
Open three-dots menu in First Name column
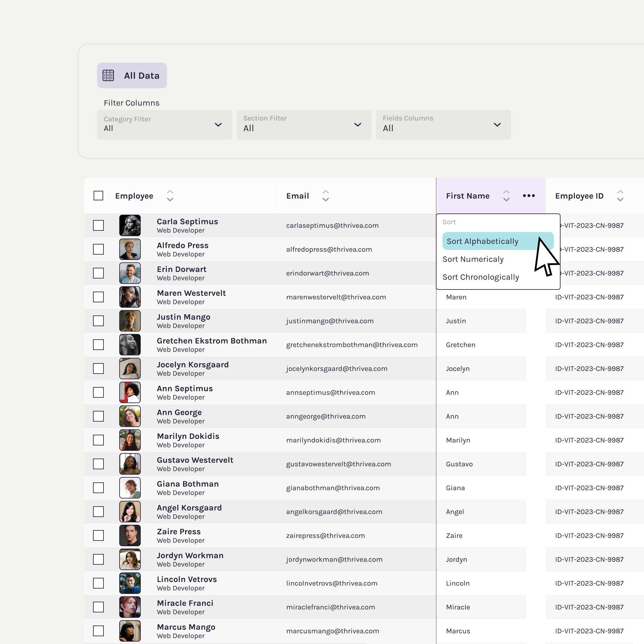[529, 196]
